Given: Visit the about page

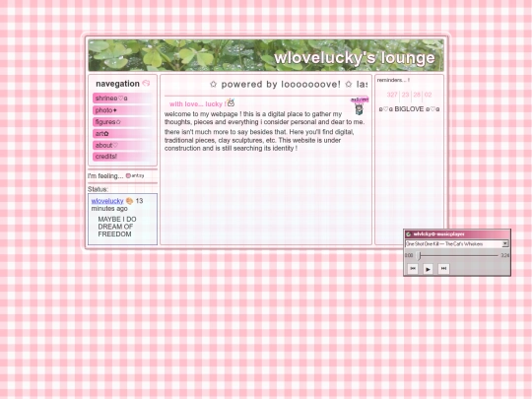Looking at the screenshot, I should click(122, 145).
